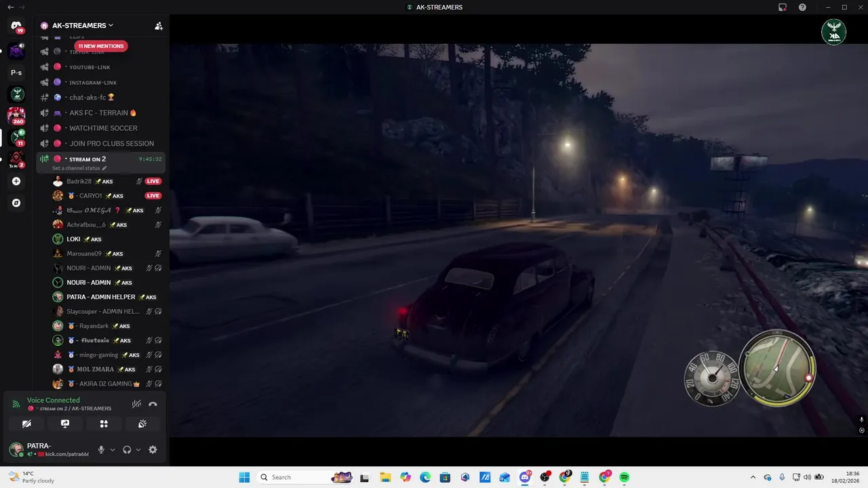
Task: Open Copilot from taskbar
Action: [406, 477]
